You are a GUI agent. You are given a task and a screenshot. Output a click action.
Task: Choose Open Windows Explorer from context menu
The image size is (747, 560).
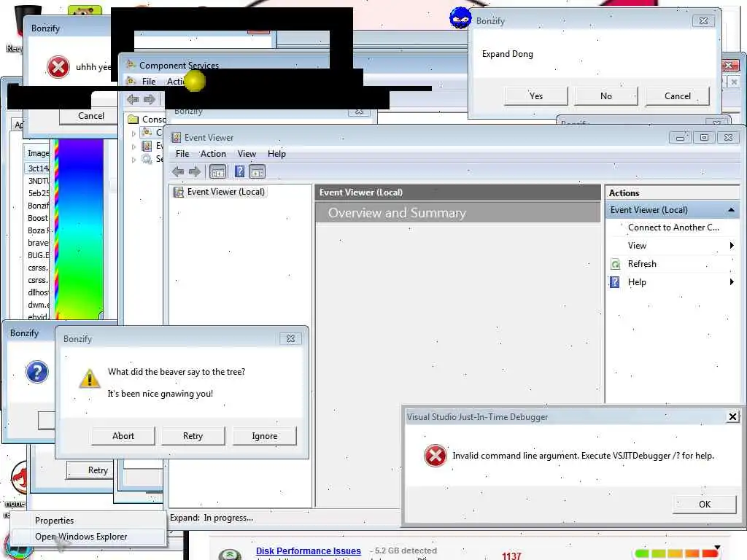[x=89, y=537]
